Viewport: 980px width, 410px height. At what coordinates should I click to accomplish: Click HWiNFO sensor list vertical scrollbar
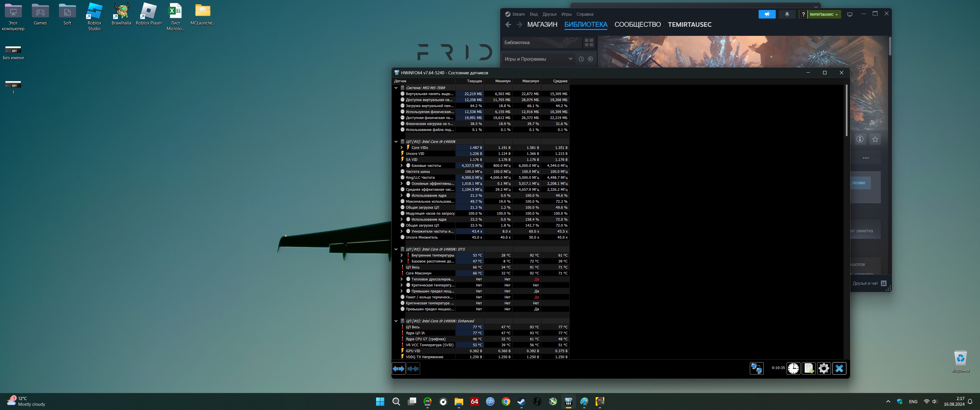[x=846, y=110]
